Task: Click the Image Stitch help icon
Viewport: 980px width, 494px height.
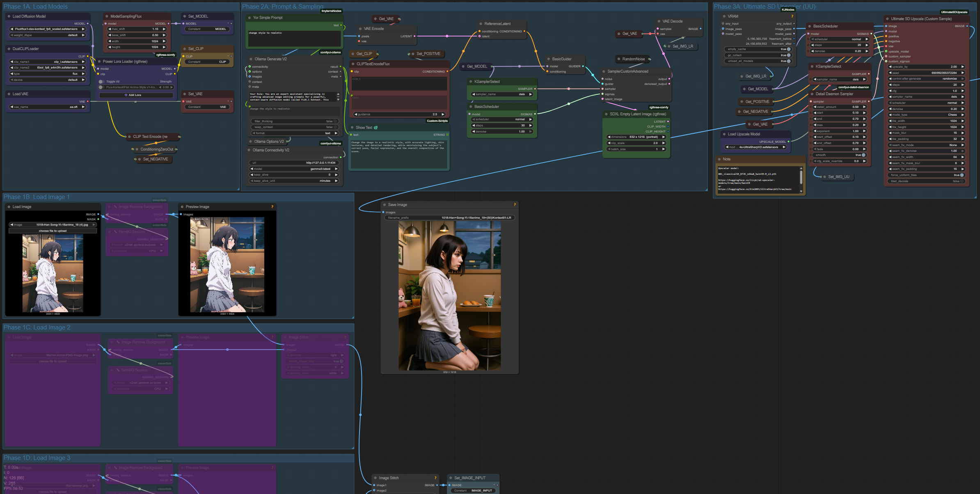Action: (x=435, y=478)
